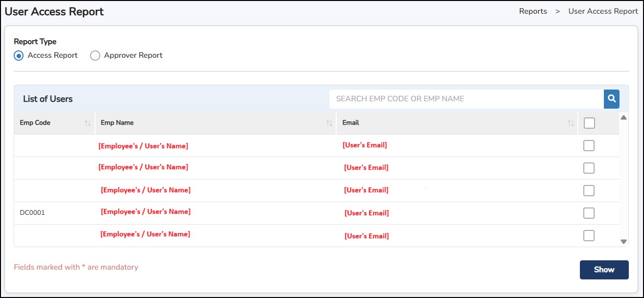Click User Access Report breadcrumb
Viewport: 644px width, 298px height.
603,11
